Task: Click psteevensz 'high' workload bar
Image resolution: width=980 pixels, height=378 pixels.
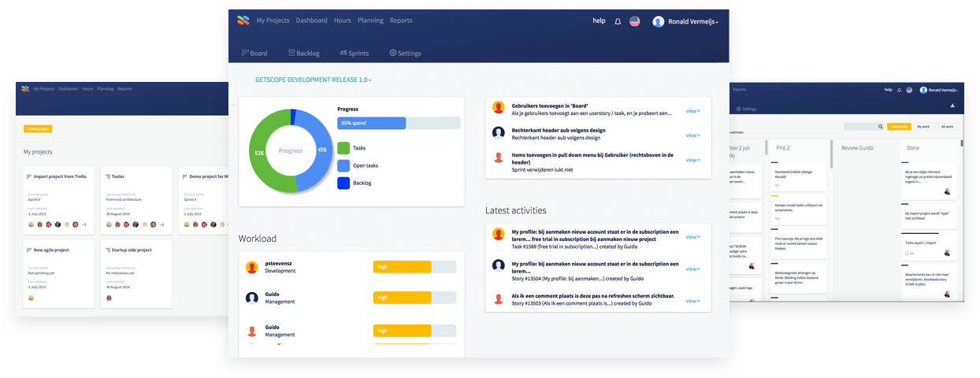Action: point(414,267)
